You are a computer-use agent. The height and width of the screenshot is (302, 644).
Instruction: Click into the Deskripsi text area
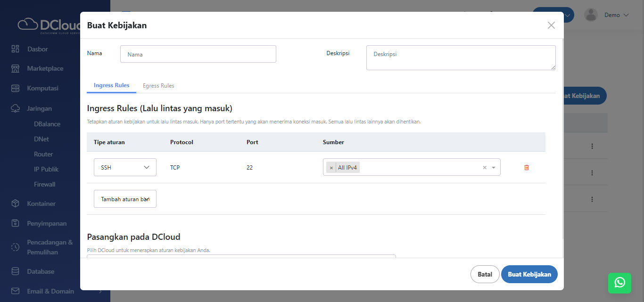[461, 57]
